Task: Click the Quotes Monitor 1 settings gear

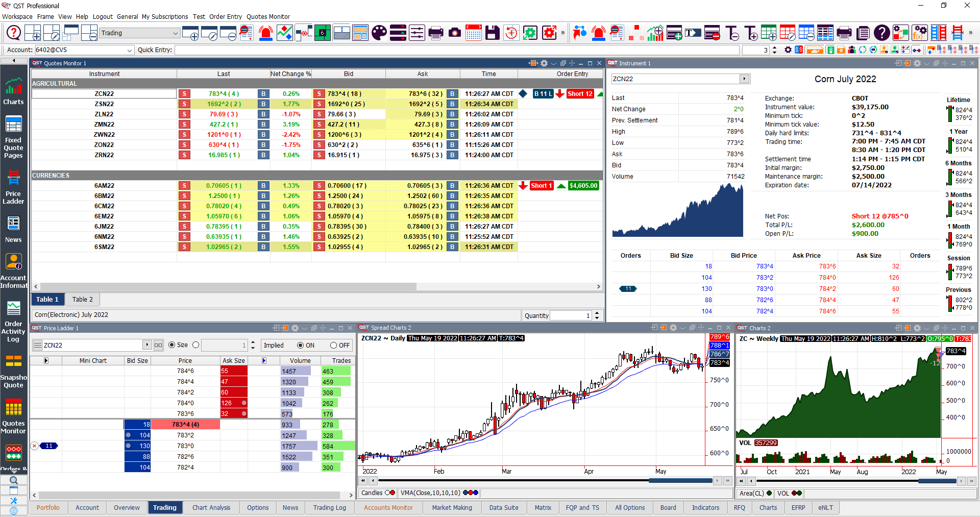Action: pos(544,63)
